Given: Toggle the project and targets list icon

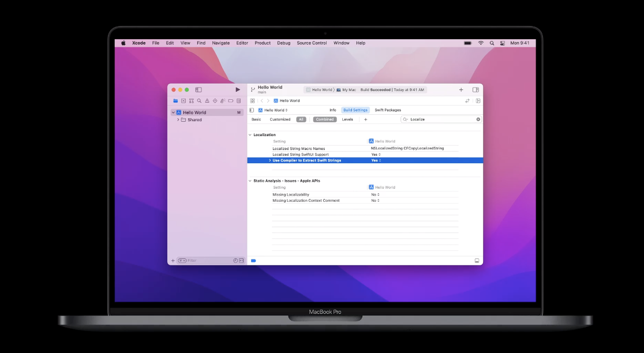Looking at the screenshot, I should tap(252, 110).
